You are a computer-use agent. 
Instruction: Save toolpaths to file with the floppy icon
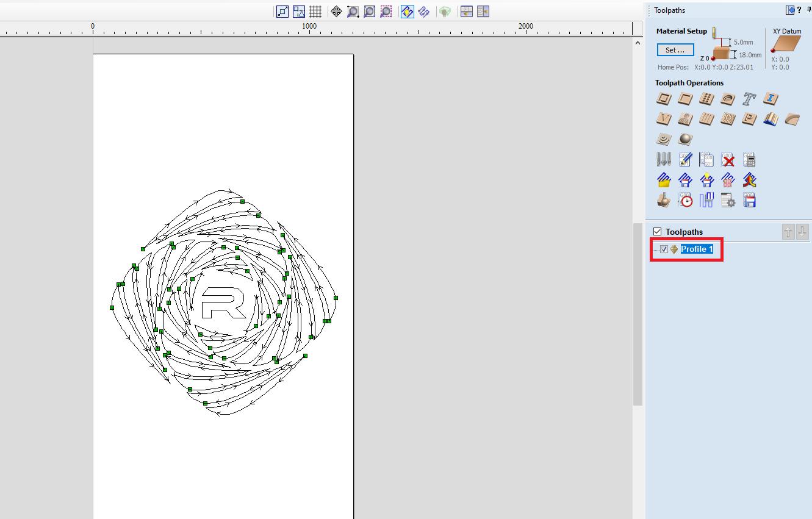tap(750, 200)
